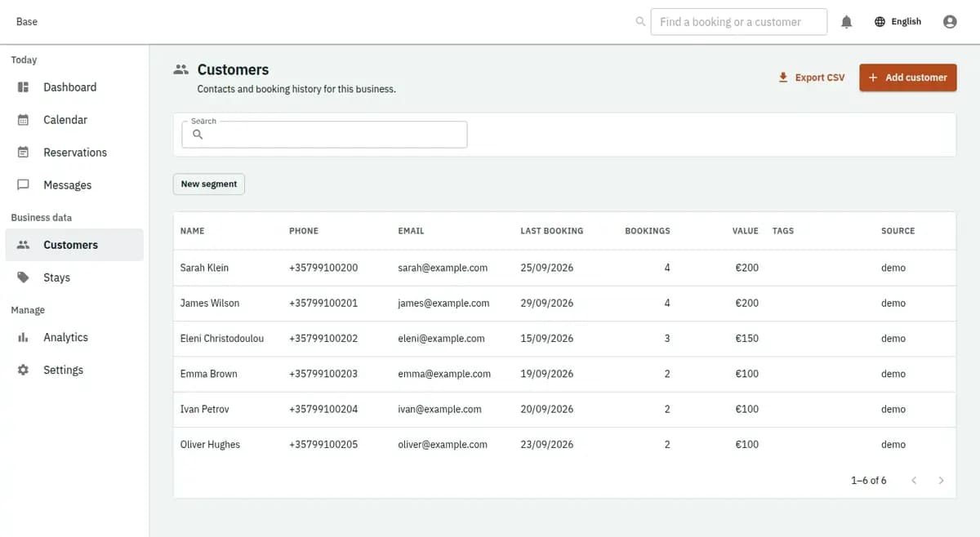Click the TAGS column header
The image size is (980, 537).
coord(783,231)
